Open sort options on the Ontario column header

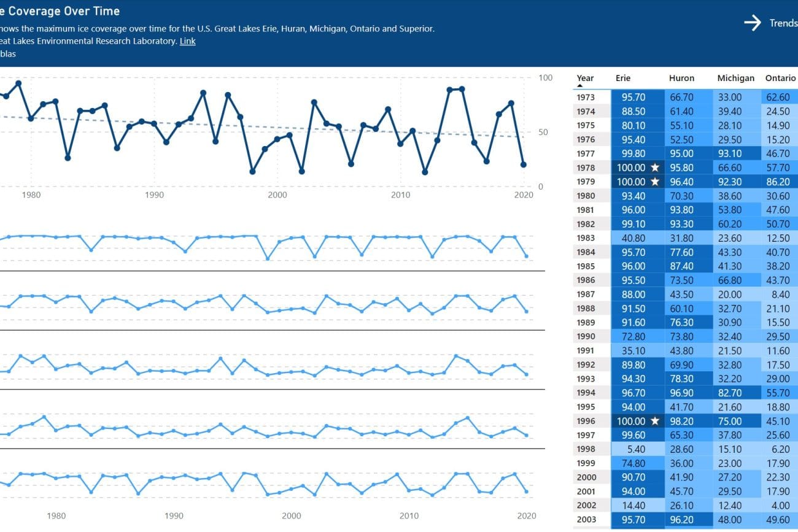[x=780, y=78]
